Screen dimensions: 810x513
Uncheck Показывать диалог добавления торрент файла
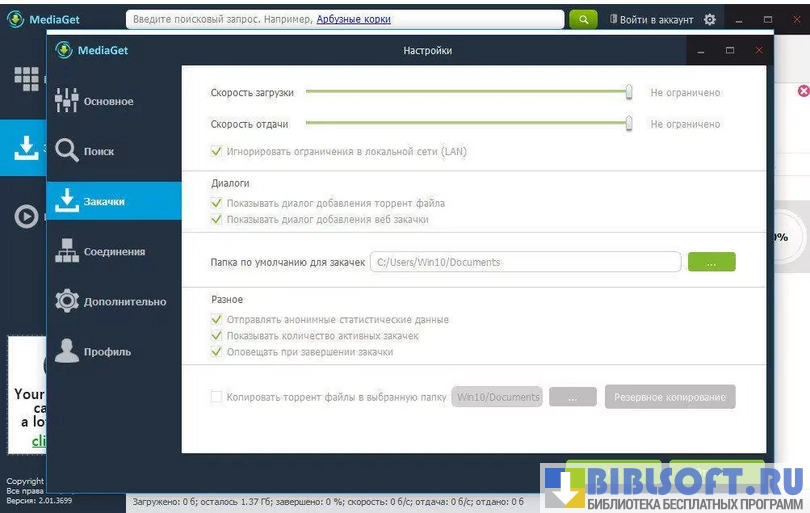click(216, 203)
